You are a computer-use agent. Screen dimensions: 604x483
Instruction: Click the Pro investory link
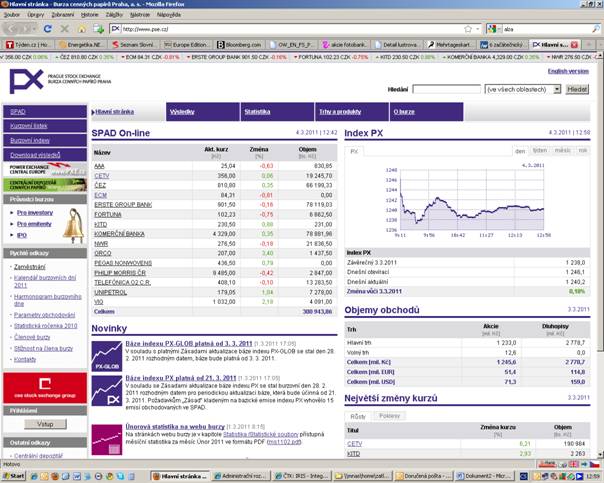tap(35, 213)
